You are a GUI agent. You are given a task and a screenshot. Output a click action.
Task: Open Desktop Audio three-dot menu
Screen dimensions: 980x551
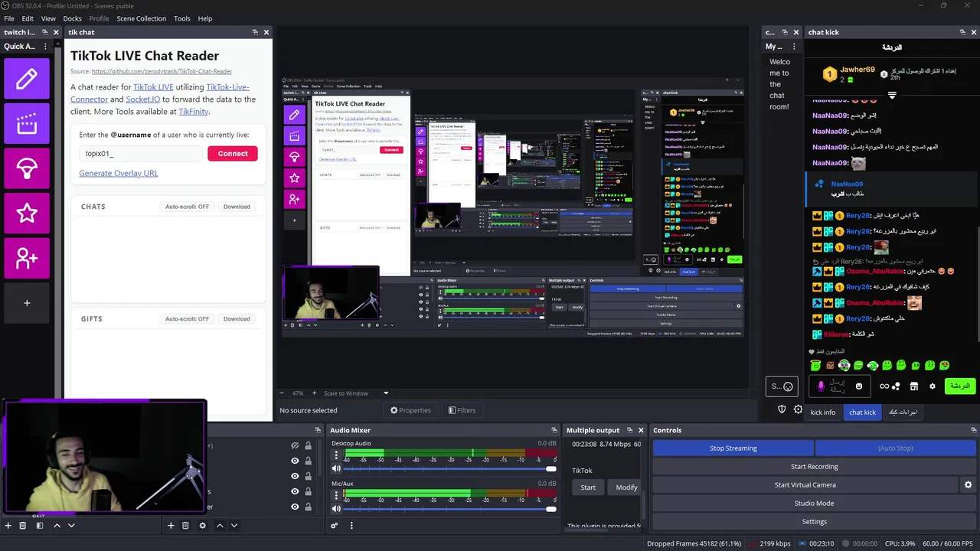pyautogui.click(x=336, y=455)
